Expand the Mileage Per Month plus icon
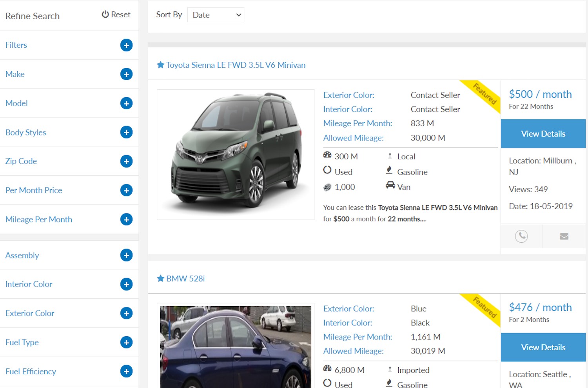588x388 pixels. pos(126,220)
